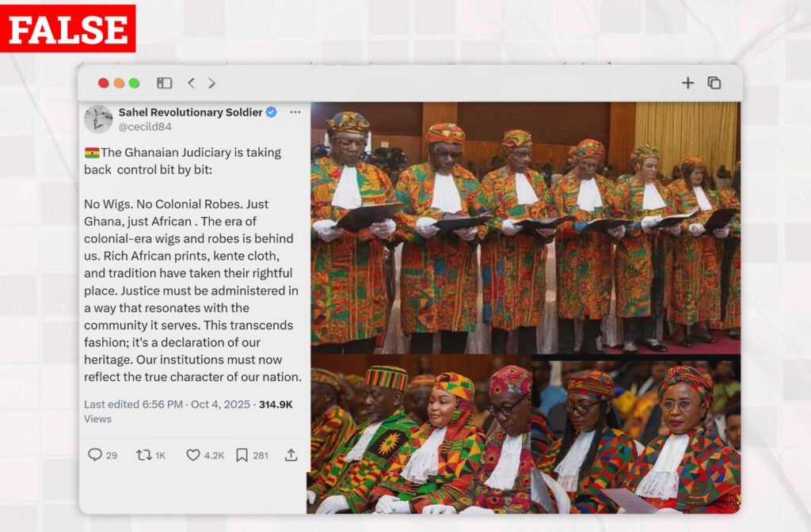Open Sahel Revolutionary Soldier profile avatar
Viewport: 811px width, 532px height.
(x=98, y=120)
